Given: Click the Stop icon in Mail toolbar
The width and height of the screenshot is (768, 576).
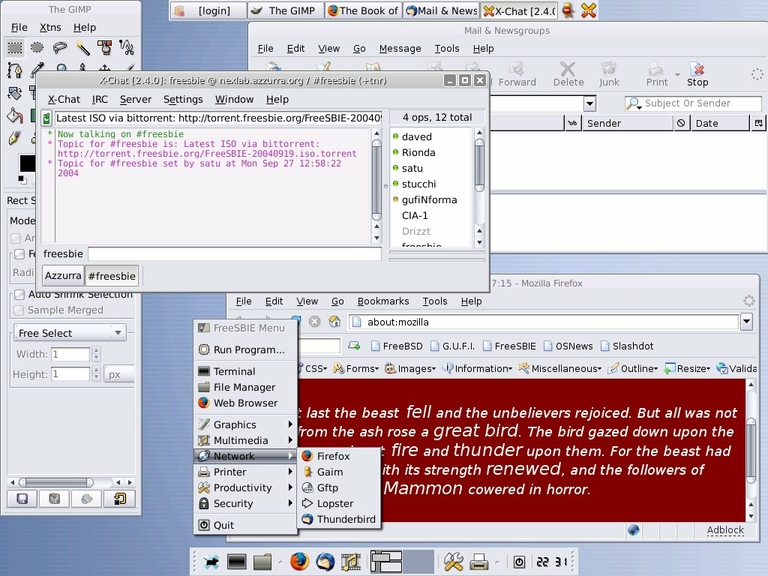Looking at the screenshot, I should coord(697,74).
